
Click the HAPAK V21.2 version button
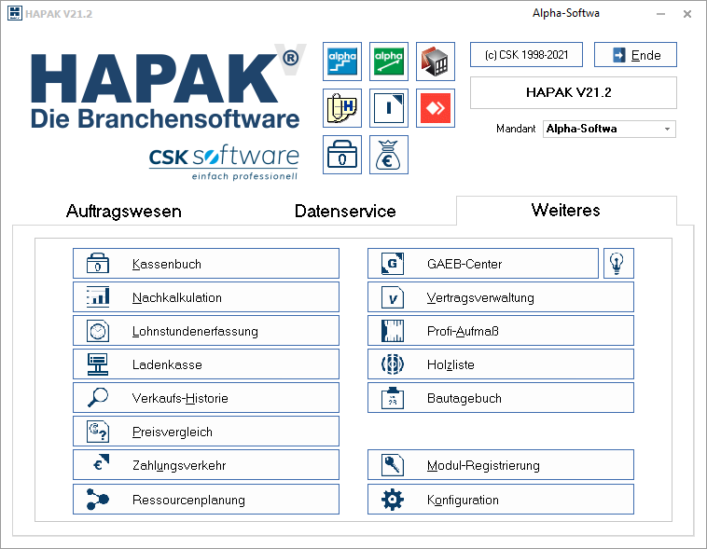click(x=573, y=92)
